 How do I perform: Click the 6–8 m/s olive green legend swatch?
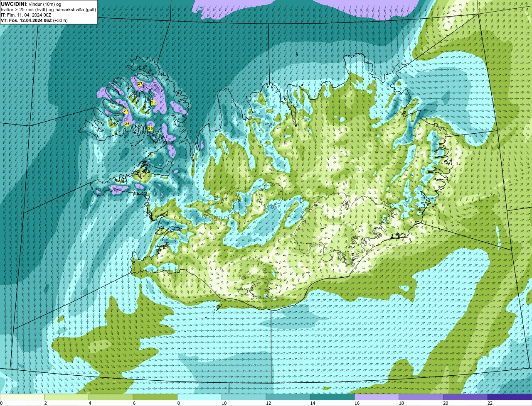(x=155, y=397)
